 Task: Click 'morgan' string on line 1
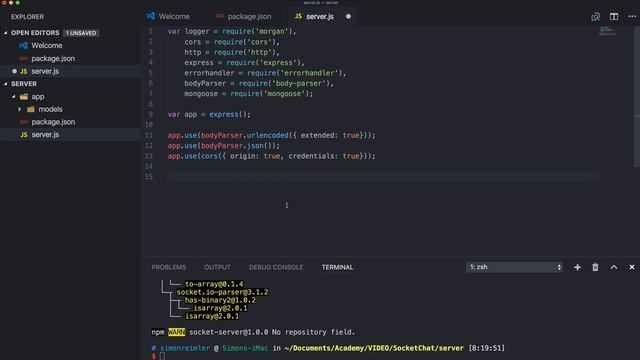[272, 31]
